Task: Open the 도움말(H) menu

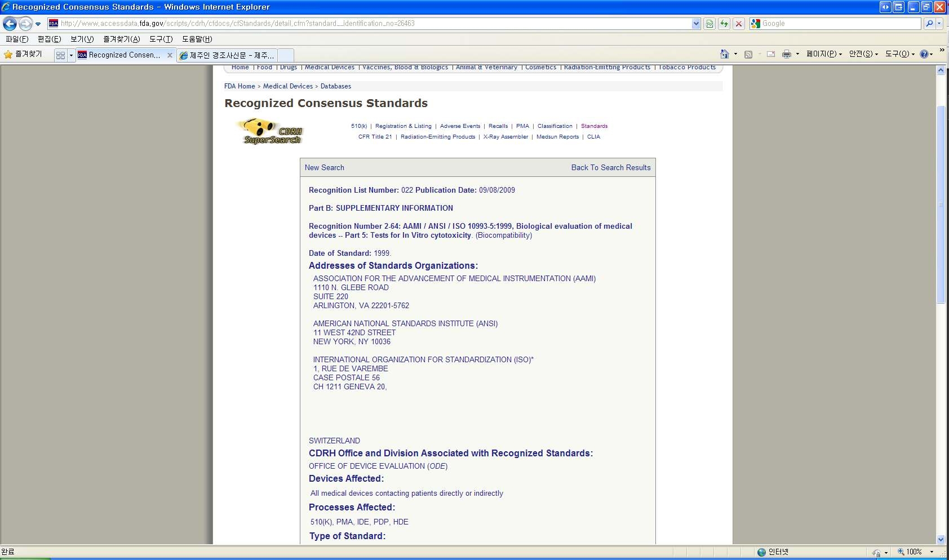Action: [197, 39]
